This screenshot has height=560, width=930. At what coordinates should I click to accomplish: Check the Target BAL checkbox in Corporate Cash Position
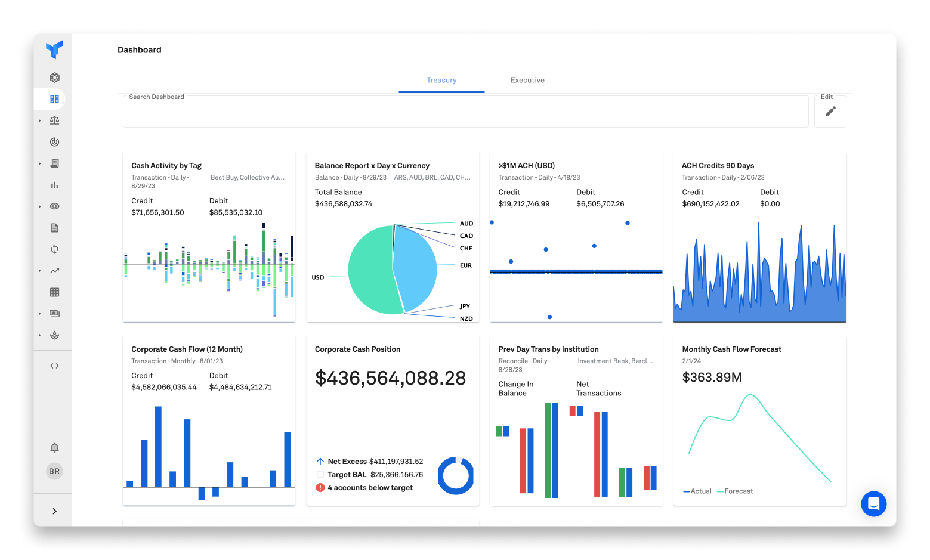coord(320,474)
